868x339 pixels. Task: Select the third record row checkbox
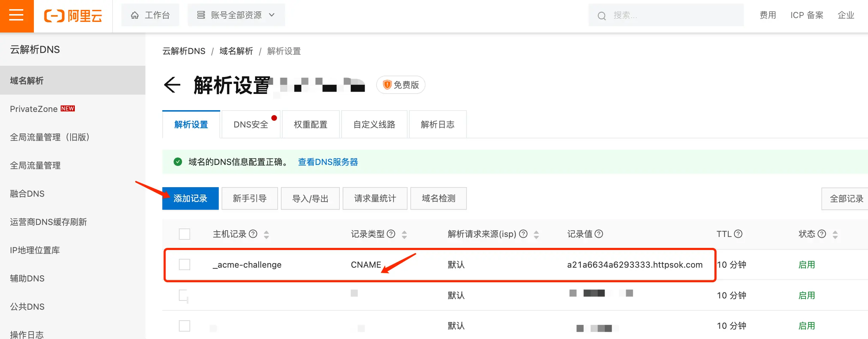(185, 326)
